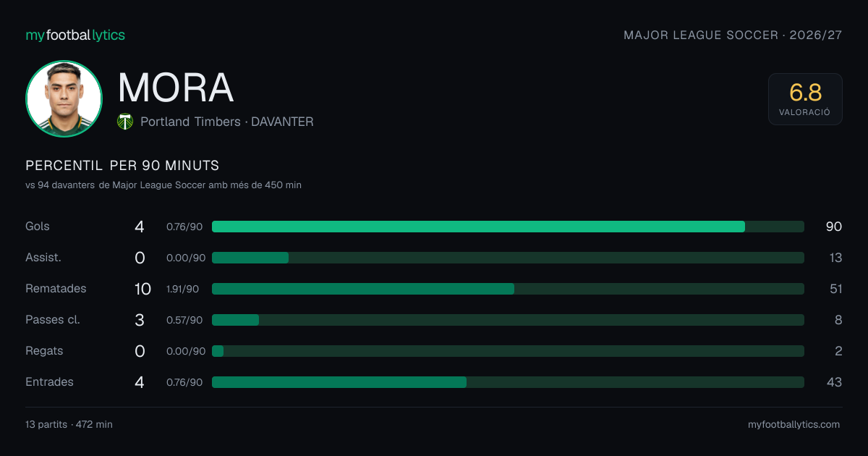Open Mora's player portrait photo
Screen dimensions: 868x456
pyautogui.click(x=64, y=98)
